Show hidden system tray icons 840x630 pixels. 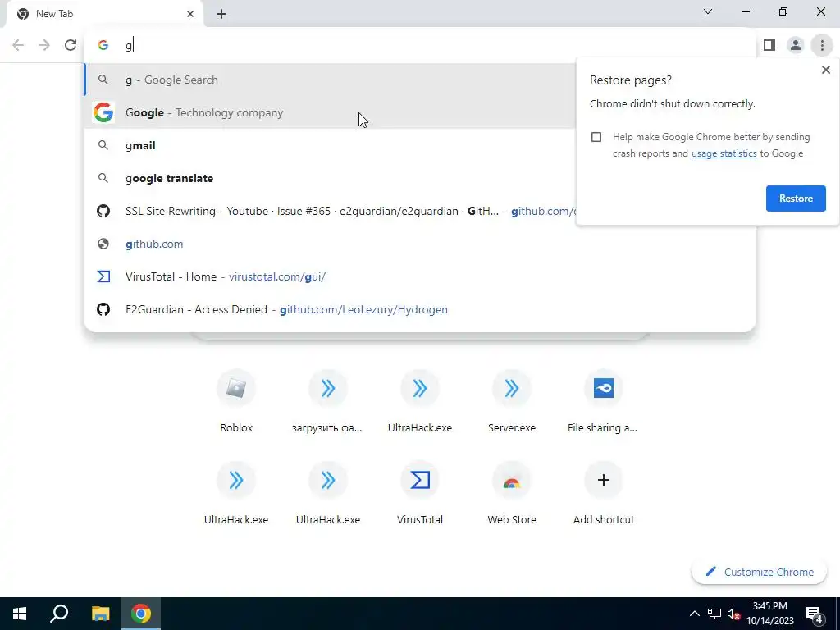(694, 614)
